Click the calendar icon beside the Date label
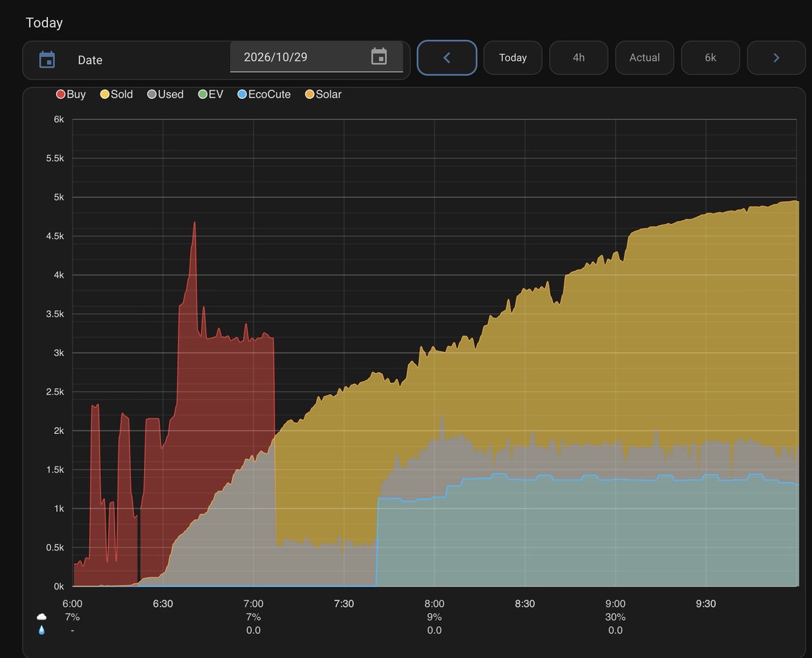Image resolution: width=812 pixels, height=658 pixels. pos(47,60)
